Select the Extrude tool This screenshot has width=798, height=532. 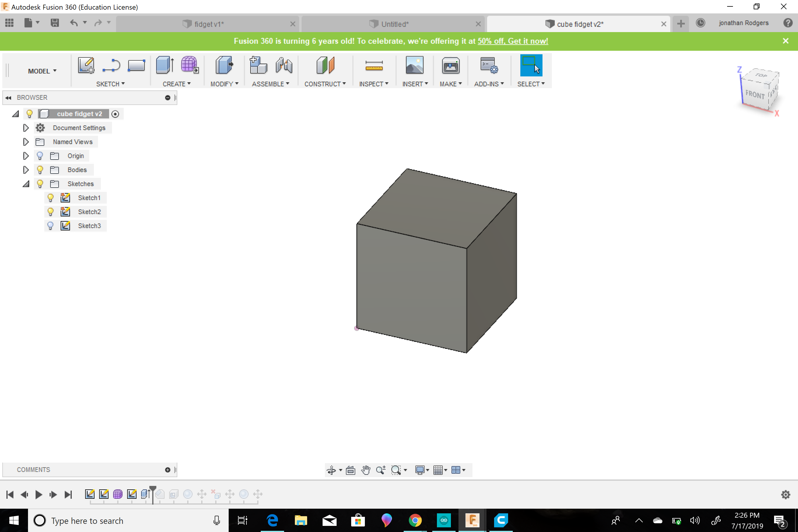pos(165,65)
